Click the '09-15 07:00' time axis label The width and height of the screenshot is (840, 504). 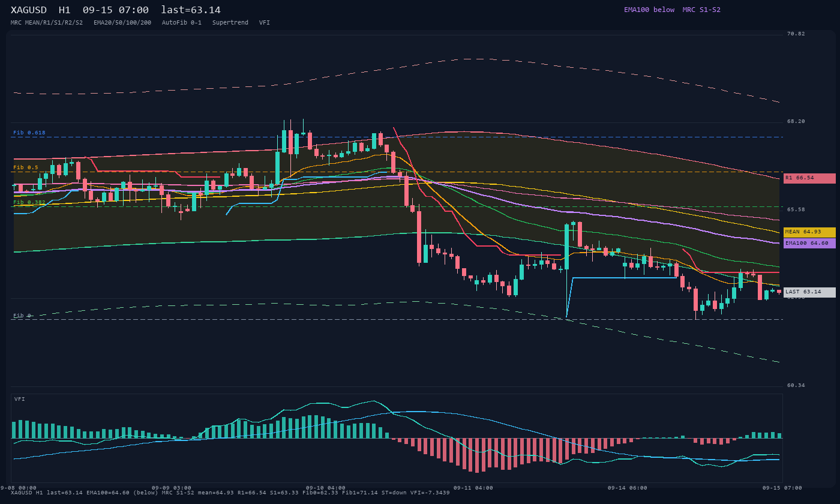(x=782, y=488)
